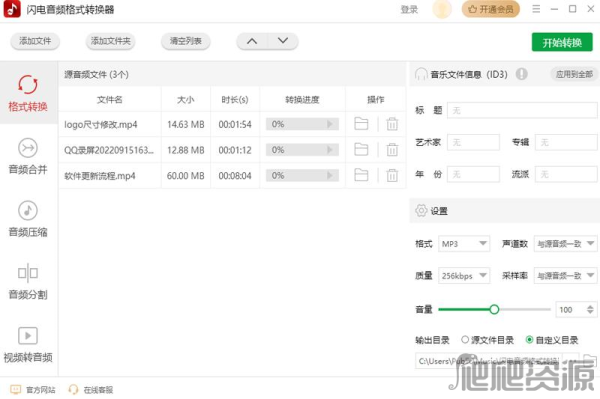
Task: Open output folder for QQ录屏 file row
Action: point(361,150)
